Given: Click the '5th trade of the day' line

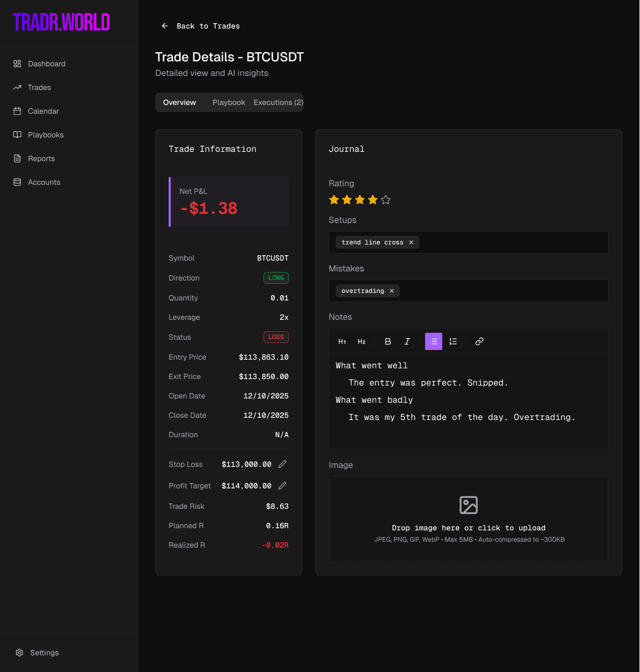Looking at the screenshot, I should 462,417.
